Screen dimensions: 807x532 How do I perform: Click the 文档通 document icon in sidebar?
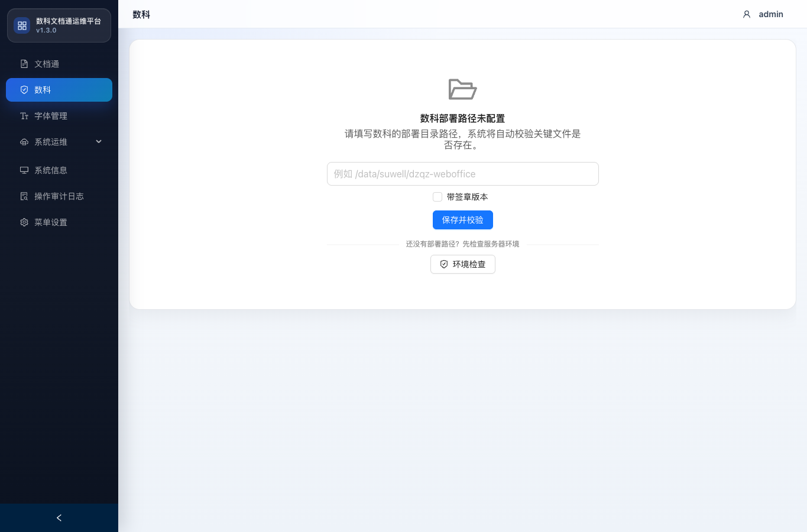(x=24, y=64)
